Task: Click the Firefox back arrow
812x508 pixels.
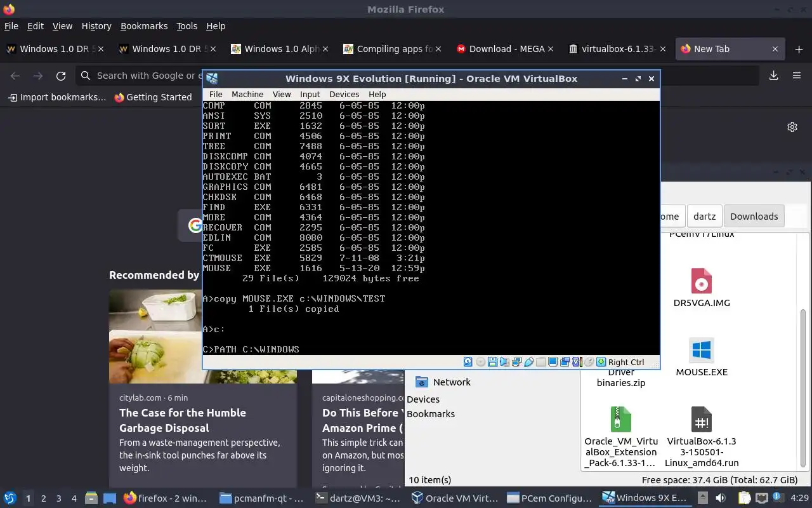Action: point(15,76)
